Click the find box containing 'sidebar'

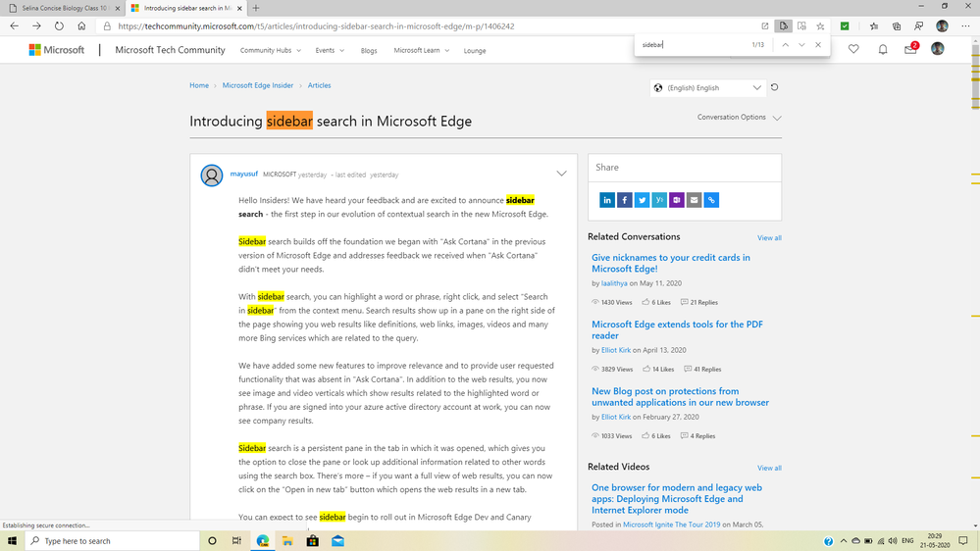[693, 45]
